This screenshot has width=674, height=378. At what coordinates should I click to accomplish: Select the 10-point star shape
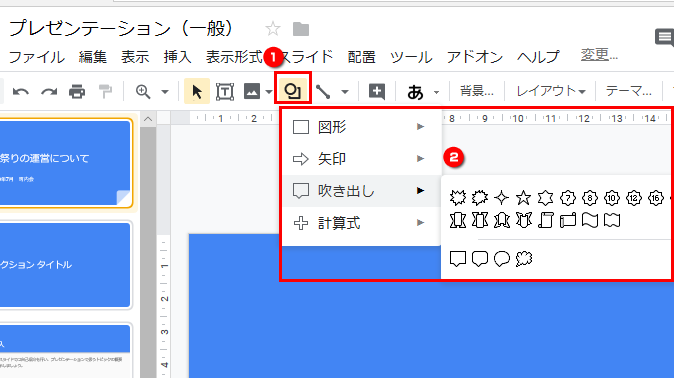tap(612, 198)
